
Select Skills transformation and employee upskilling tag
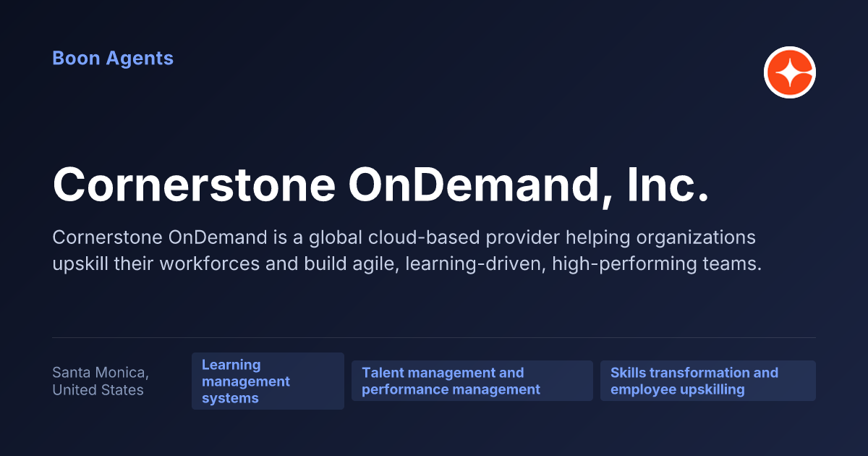click(x=708, y=381)
